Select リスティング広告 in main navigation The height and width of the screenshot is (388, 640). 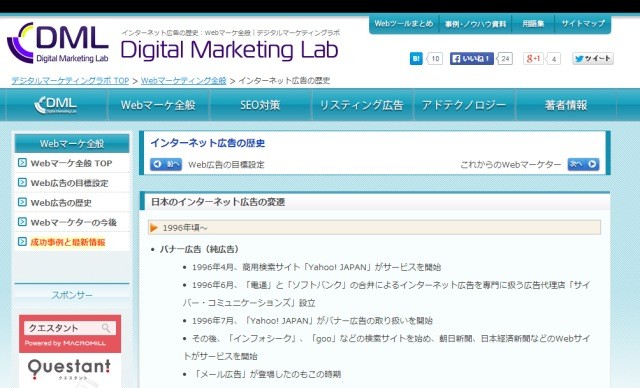pos(362,105)
